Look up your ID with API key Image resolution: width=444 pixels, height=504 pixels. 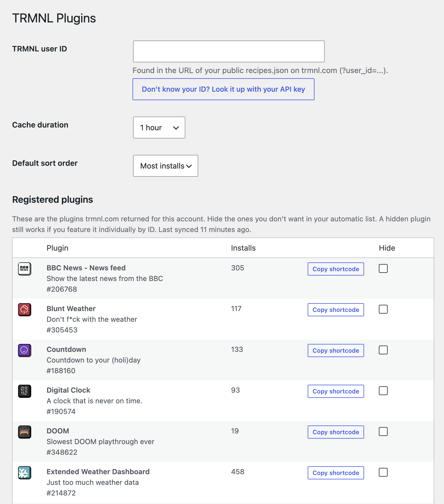[x=223, y=89]
